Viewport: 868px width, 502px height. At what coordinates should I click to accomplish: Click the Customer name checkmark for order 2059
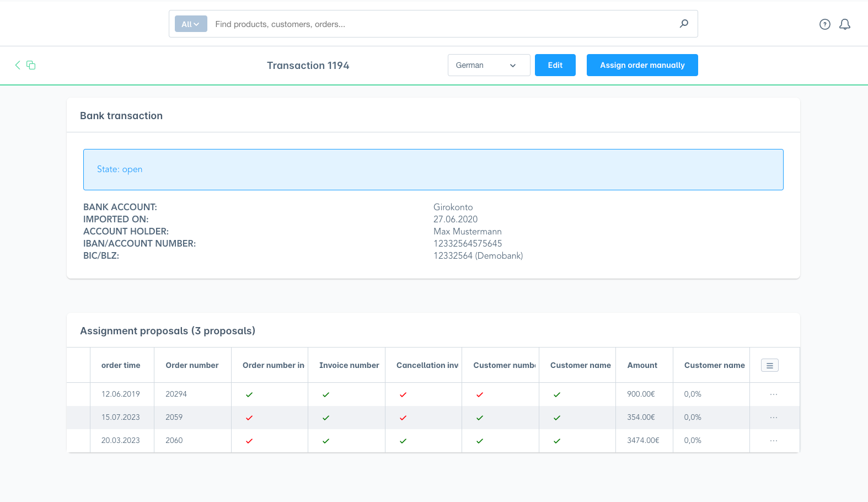tap(557, 418)
